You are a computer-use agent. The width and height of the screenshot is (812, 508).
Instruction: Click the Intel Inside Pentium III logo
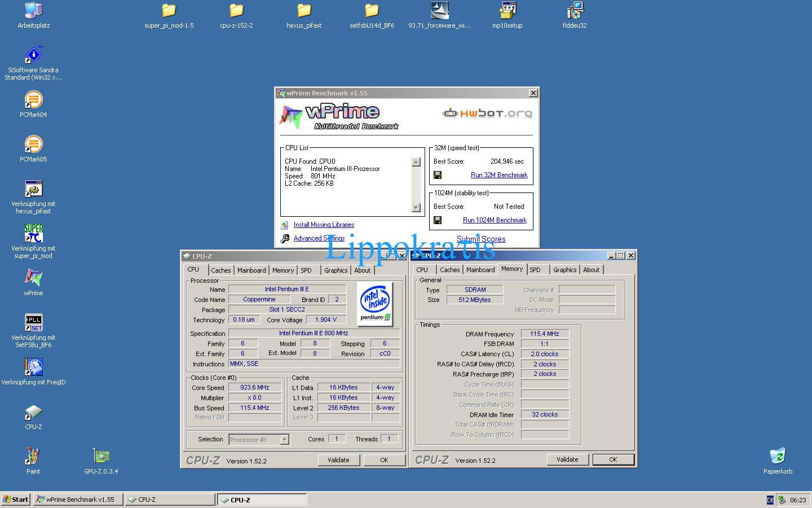[376, 303]
